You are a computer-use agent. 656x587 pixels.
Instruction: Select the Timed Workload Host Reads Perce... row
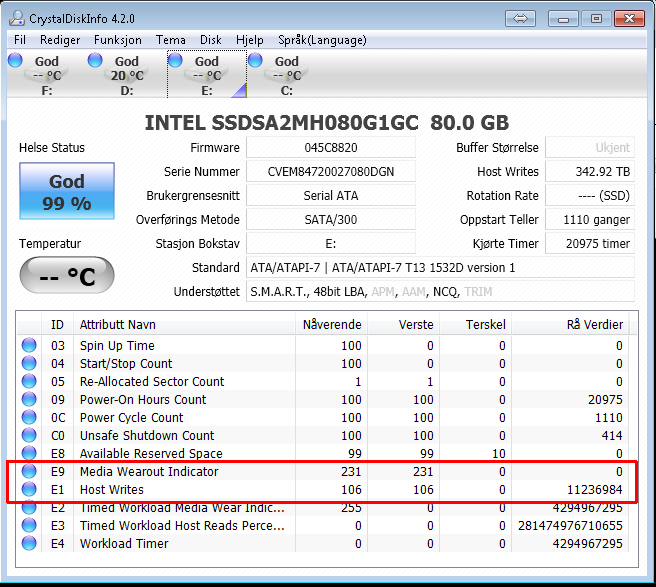tap(323, 525)
